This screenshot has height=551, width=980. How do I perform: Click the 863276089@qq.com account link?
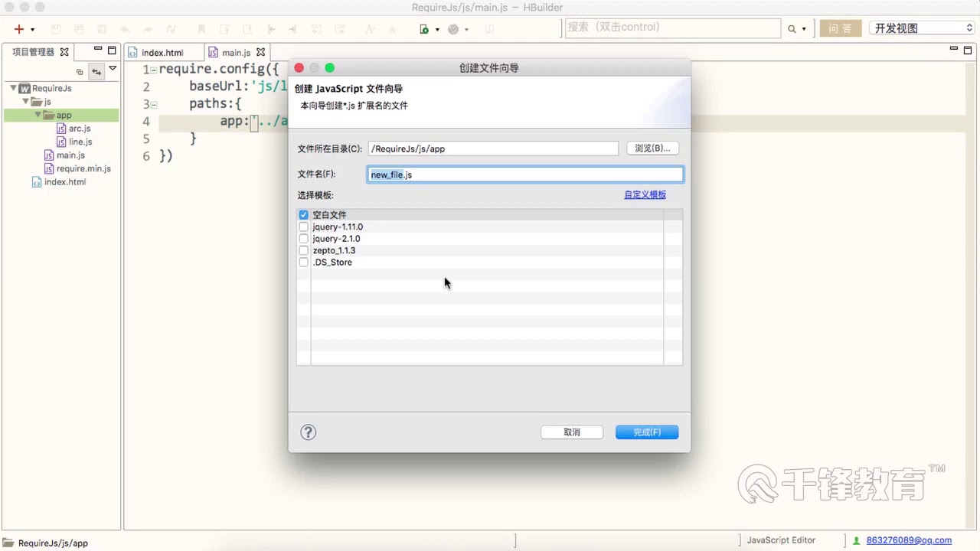[x=909, y=540]
